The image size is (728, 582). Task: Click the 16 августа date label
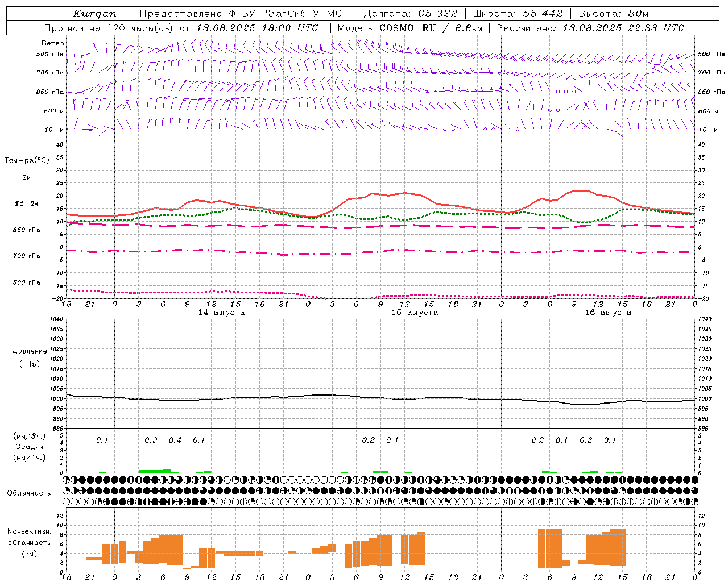(608, 313)
